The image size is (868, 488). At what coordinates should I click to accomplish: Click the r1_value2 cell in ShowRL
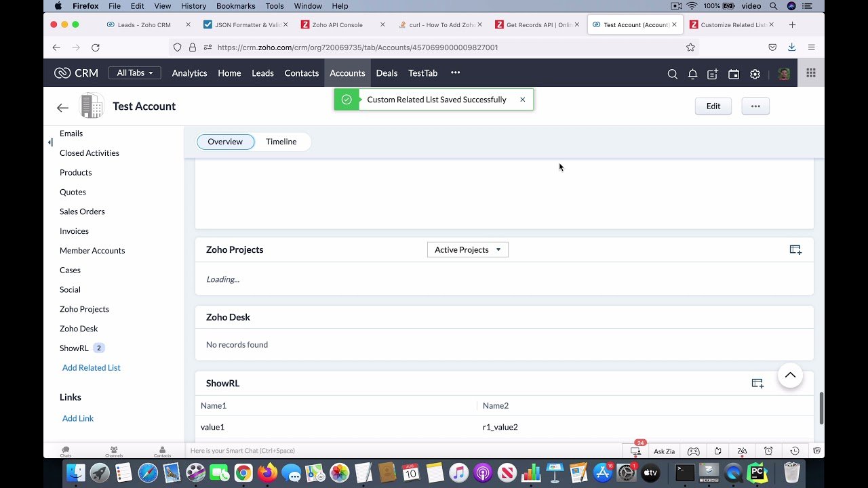(x=500, y=428)
